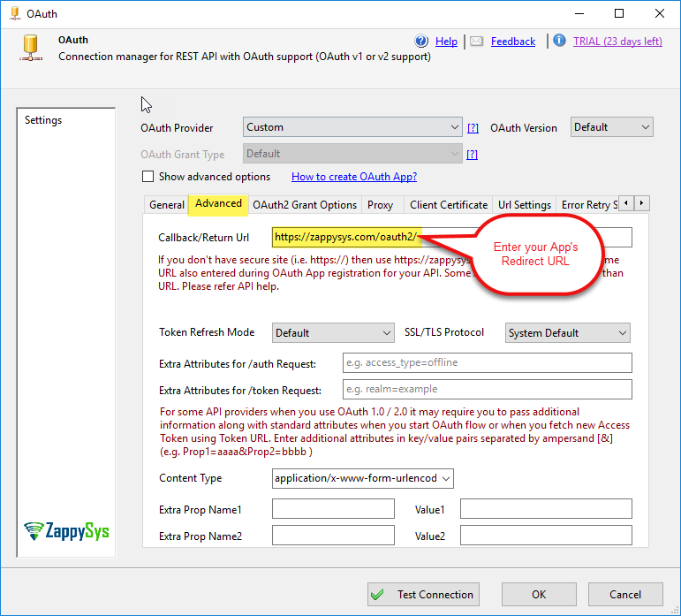Open the How to create OAuth App link

[354, 177]
